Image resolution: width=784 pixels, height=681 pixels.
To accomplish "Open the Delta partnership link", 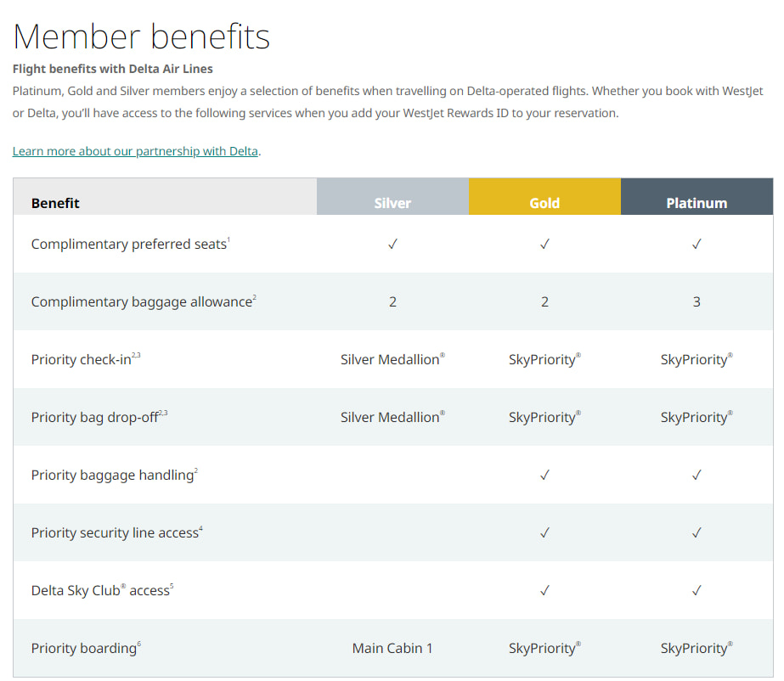I will click(135, 151).
